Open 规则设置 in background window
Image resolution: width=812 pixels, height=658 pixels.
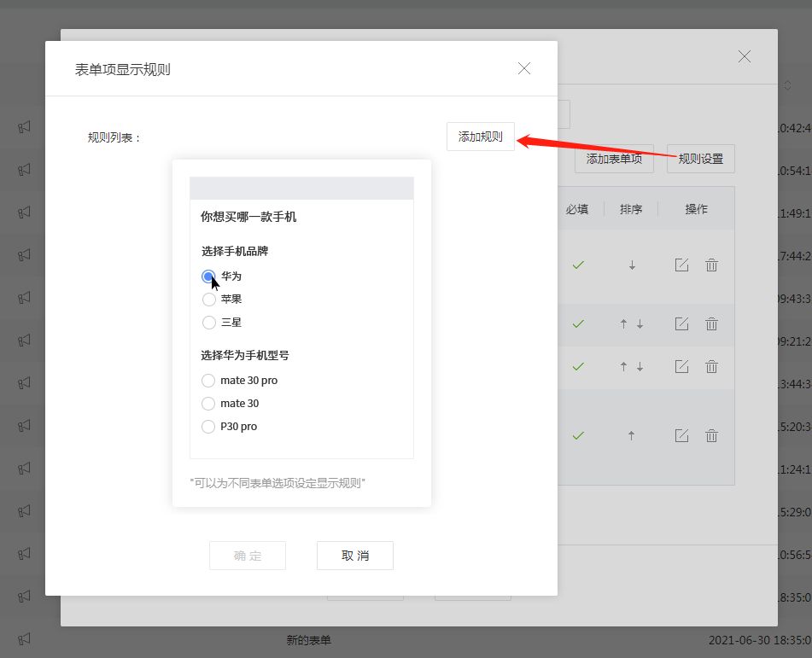tap(701, 159)
